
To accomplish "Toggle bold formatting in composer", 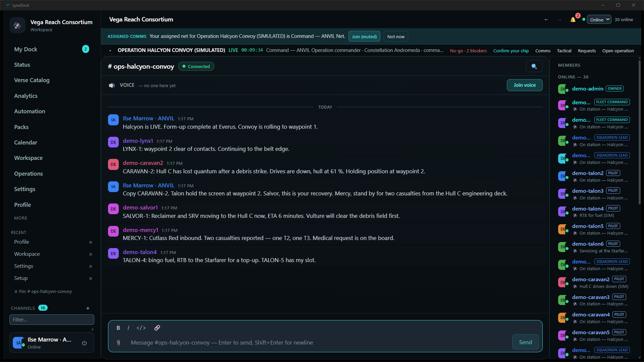I will [118, 328].
